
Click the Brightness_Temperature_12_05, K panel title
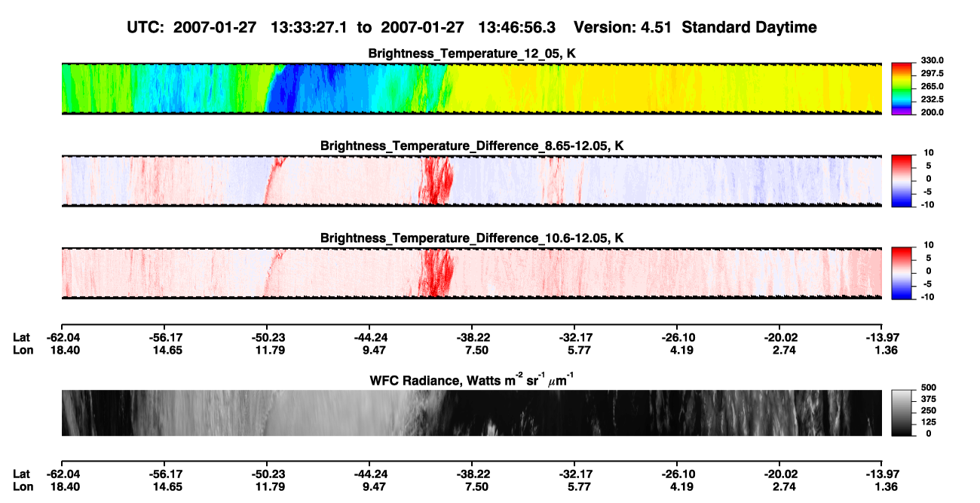472,54
